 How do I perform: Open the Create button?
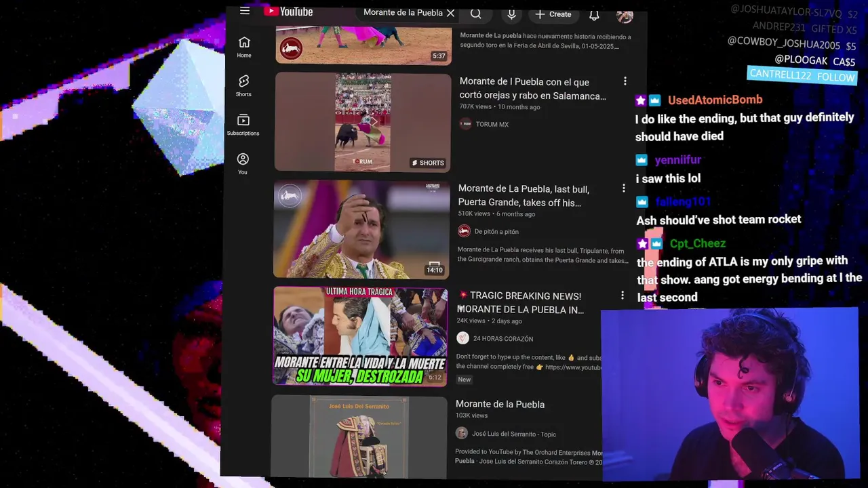(x=553, y=14)
